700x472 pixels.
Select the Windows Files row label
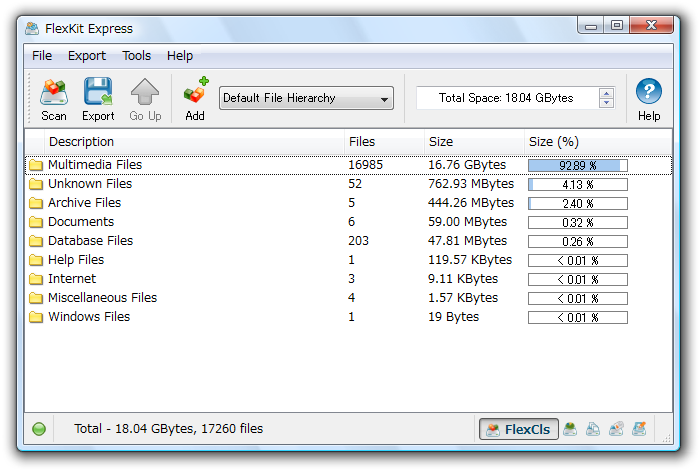[x=89, y=317]
